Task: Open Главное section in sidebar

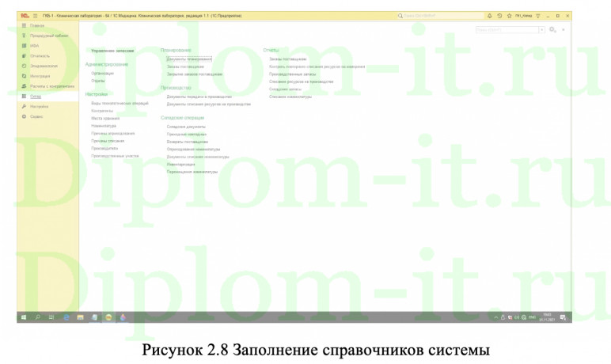Action: [37, 25]
